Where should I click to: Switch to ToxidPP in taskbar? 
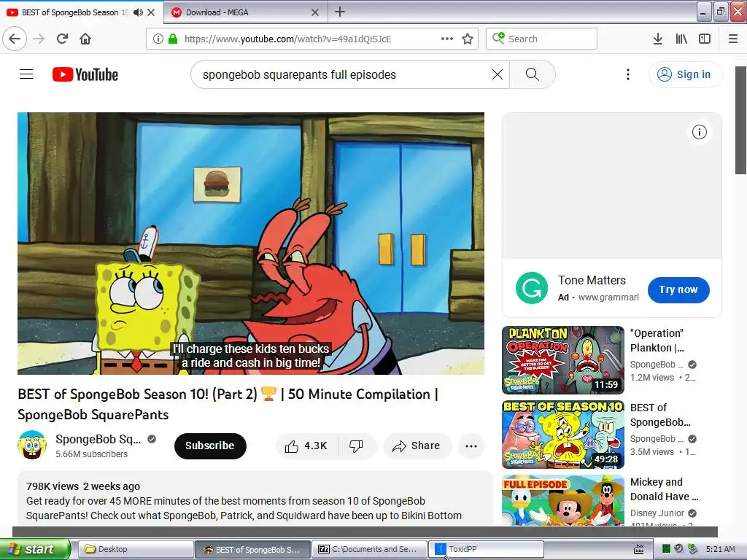[x=486, y=549]
